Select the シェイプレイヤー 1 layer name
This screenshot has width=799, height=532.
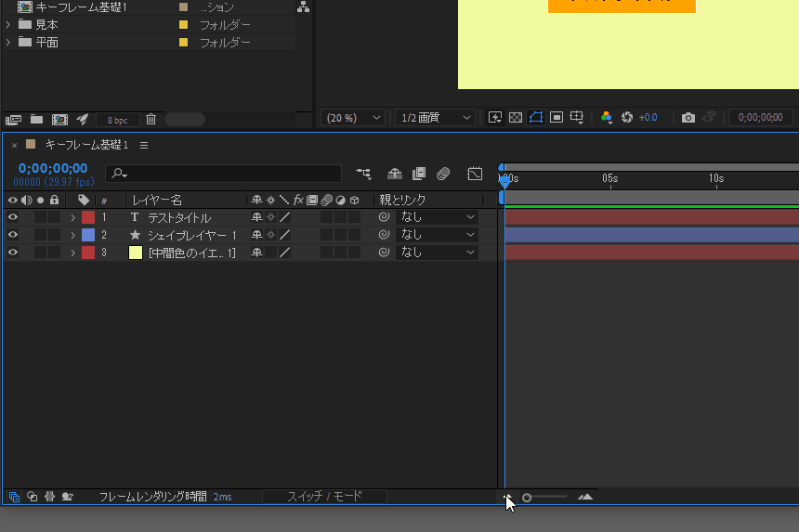(x=192, y=235)
